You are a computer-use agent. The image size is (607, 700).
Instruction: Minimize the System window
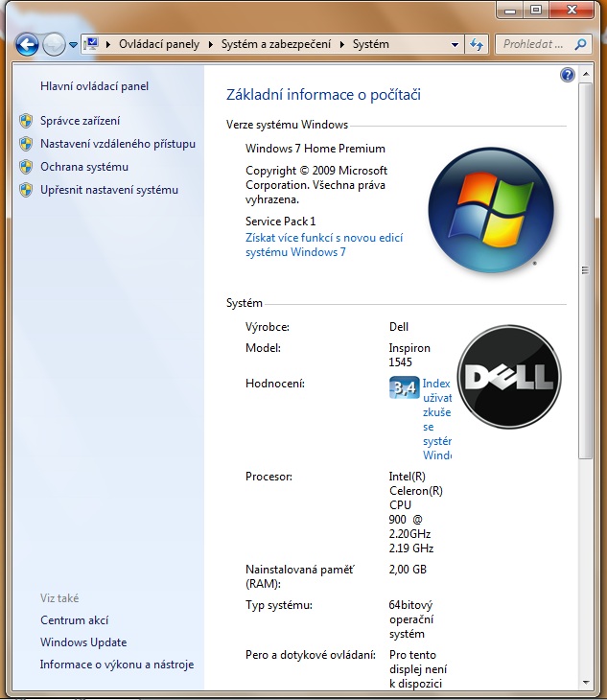point(510,11)
